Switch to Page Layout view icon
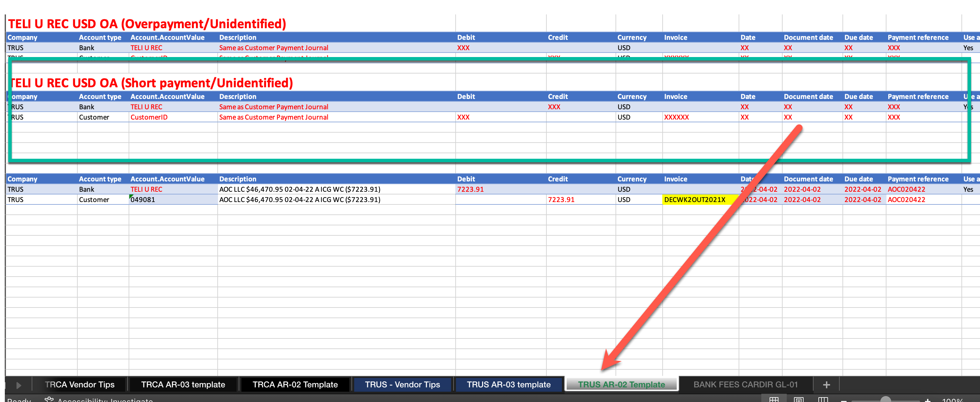Viewport: 980px width, 402px height. pos(798,399)
